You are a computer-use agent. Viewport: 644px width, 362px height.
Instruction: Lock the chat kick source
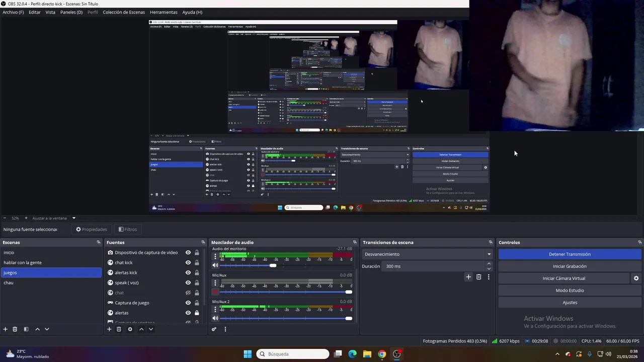[x=197, y=262]
